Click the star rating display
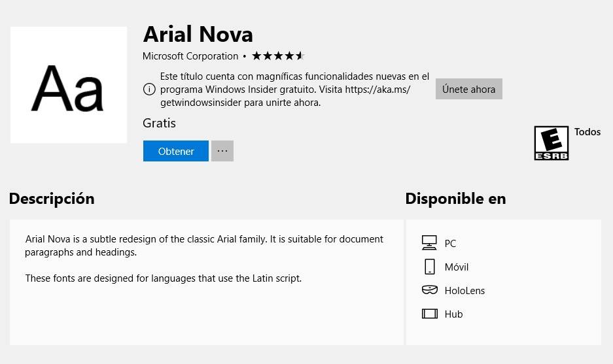The width and height of the screenshot is (613, 364). coord(278,56)
